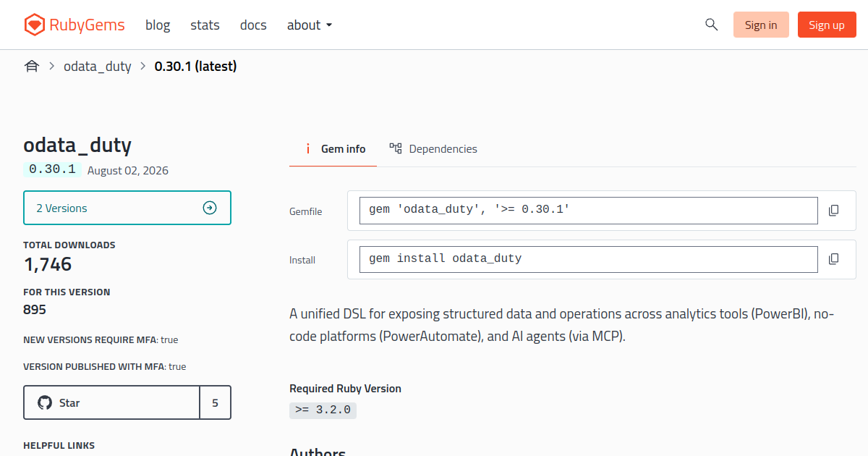Screen dimensions: 868x456
Task: Click the Sign in button
Action: [x=761, y=25]
